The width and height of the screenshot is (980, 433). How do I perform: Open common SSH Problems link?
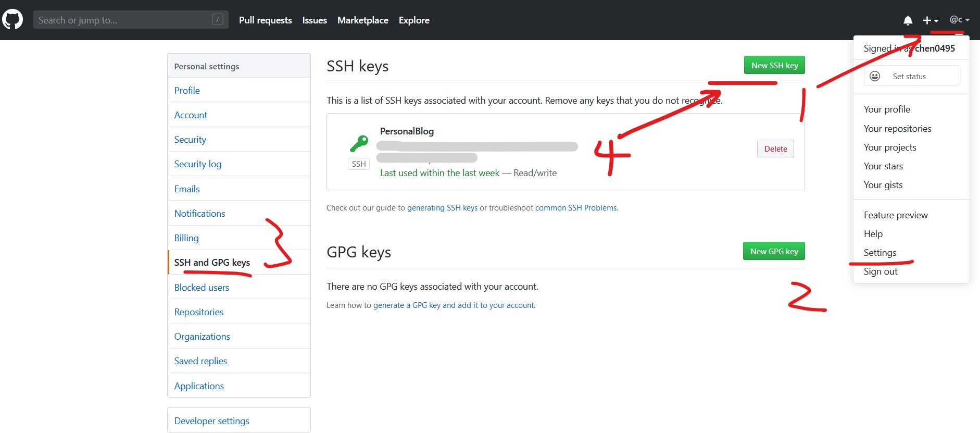pyautogui.click(x=576, y=208)
